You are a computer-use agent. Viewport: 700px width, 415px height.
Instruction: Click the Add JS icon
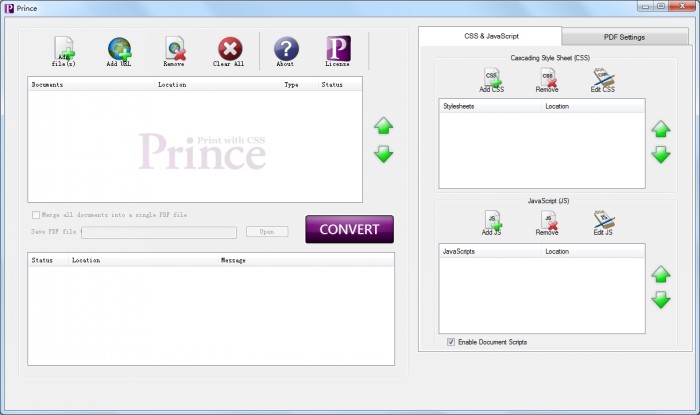point(492,223)
